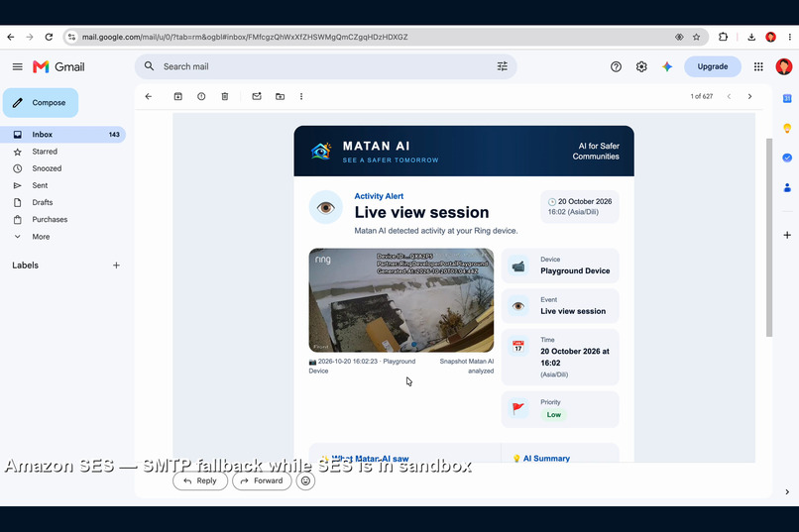Return to inbox with back arrow
This screenshot has height=532, width=799.
(x=149, y=96)
